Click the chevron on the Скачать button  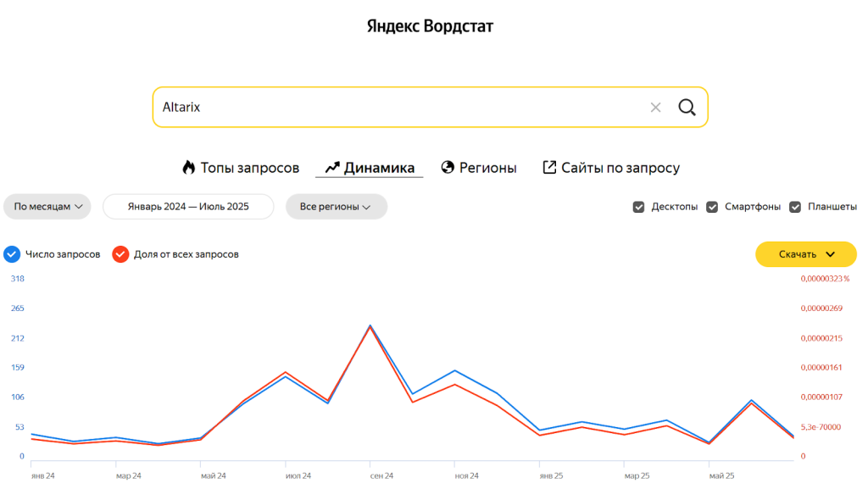point(830,254)
